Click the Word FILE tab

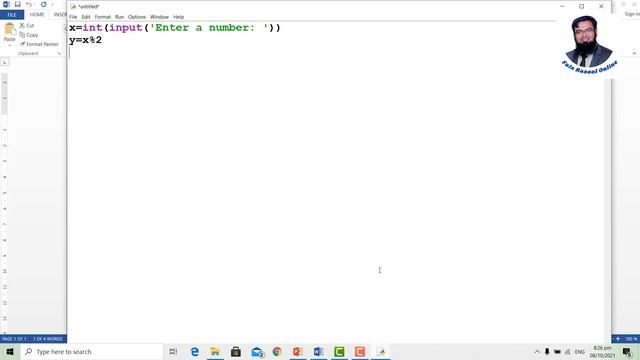12,15
